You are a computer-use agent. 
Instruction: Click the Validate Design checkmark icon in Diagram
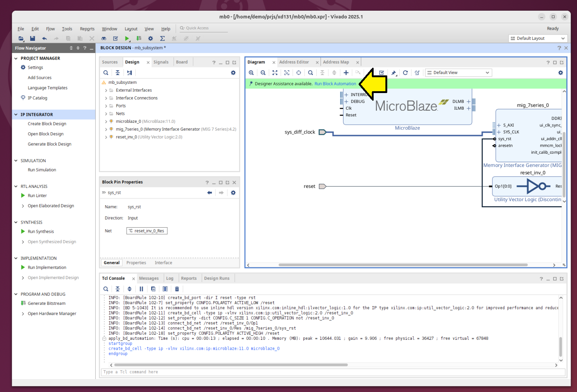pos(382,73)
